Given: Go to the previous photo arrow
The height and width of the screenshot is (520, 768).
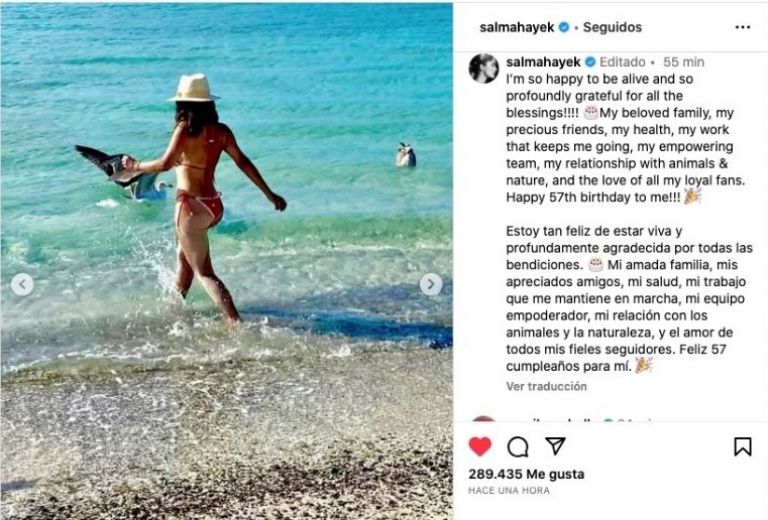Looking at the screenshot, I should [22, 284].
